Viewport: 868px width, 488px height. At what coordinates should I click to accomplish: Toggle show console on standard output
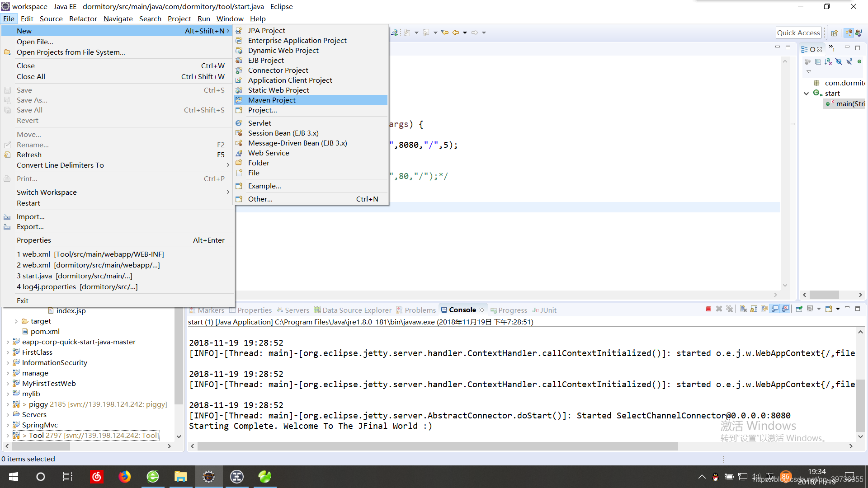(775, 309)
